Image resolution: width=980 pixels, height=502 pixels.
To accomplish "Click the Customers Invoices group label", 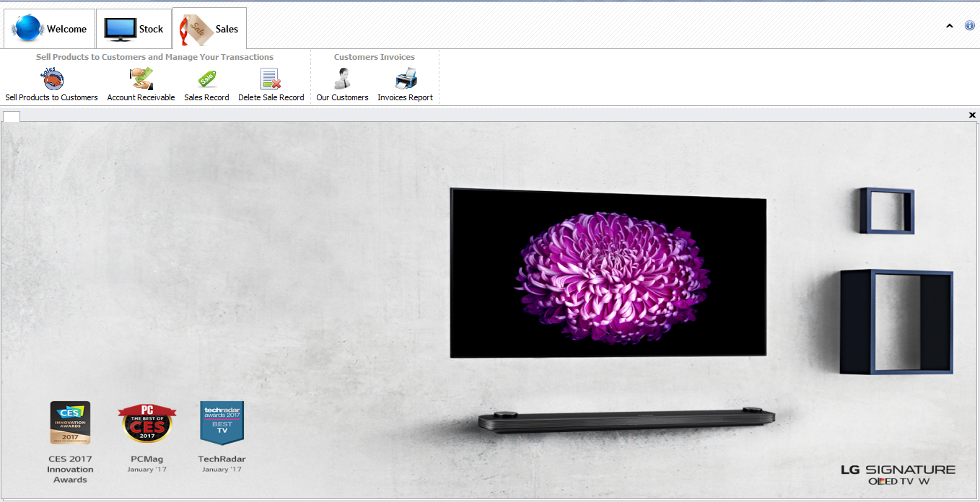I will 374,57.
